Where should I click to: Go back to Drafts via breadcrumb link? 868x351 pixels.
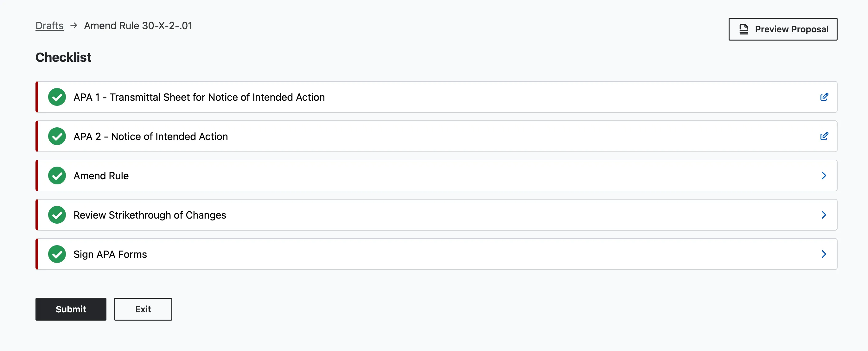pos(49,26)
